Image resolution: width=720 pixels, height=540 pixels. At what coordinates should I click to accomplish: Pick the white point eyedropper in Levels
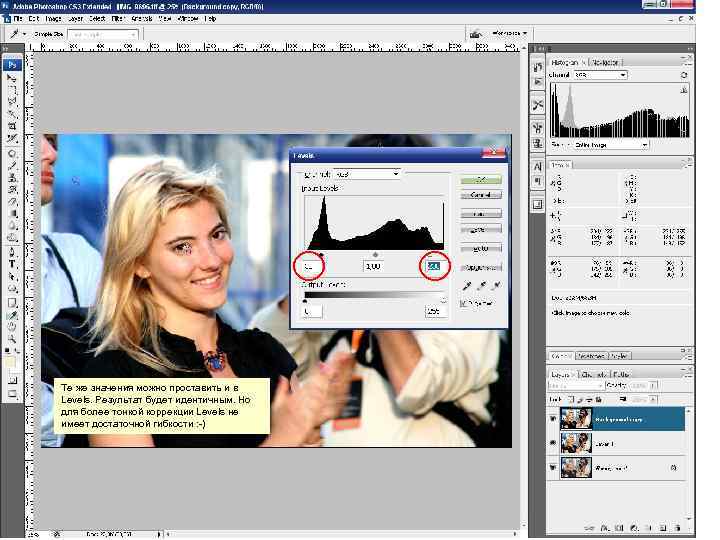click(496, 286)
